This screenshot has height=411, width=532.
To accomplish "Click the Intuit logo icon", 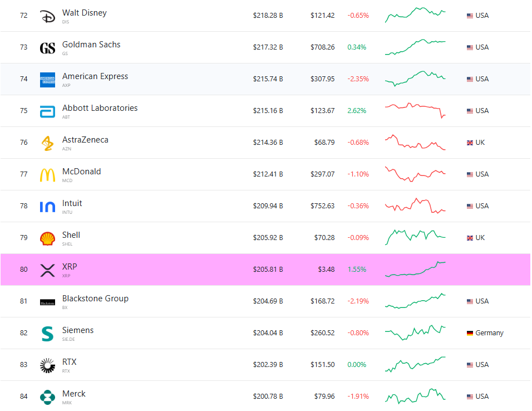I will [x=47, y=207].
